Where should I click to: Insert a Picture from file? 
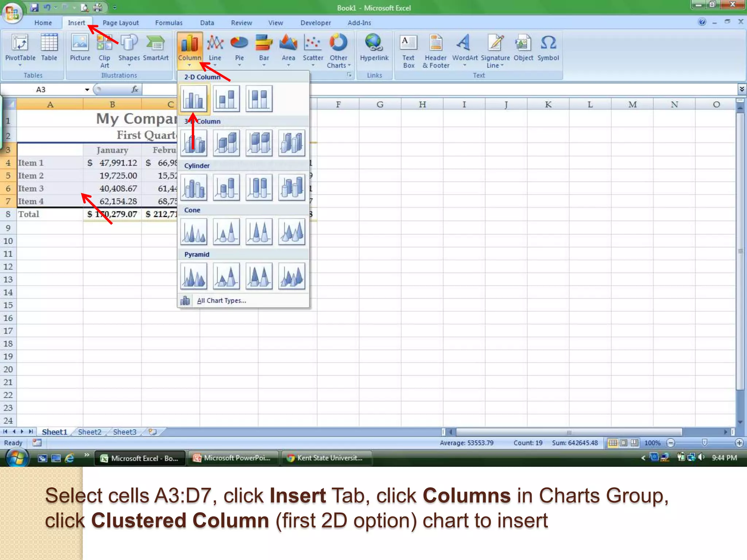tap(80, 47)
